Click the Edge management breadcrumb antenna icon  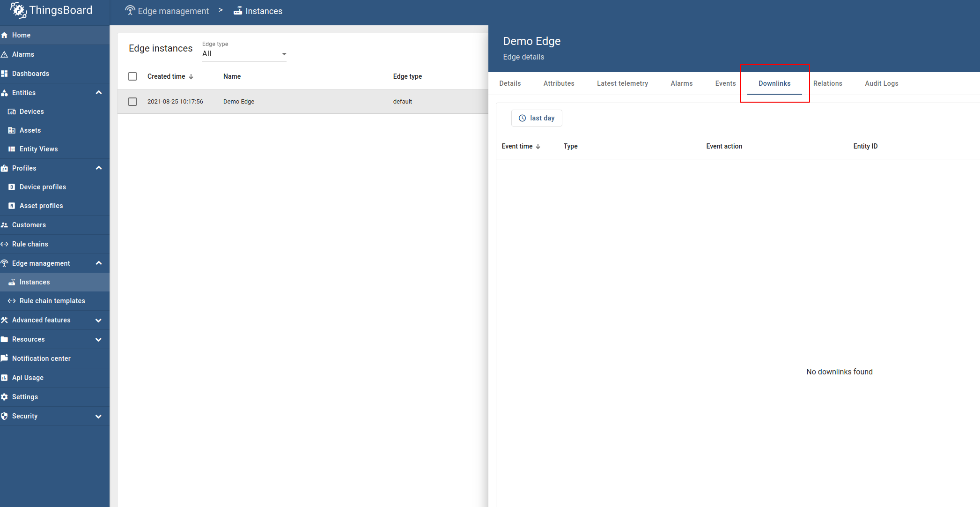pos(130,10)
